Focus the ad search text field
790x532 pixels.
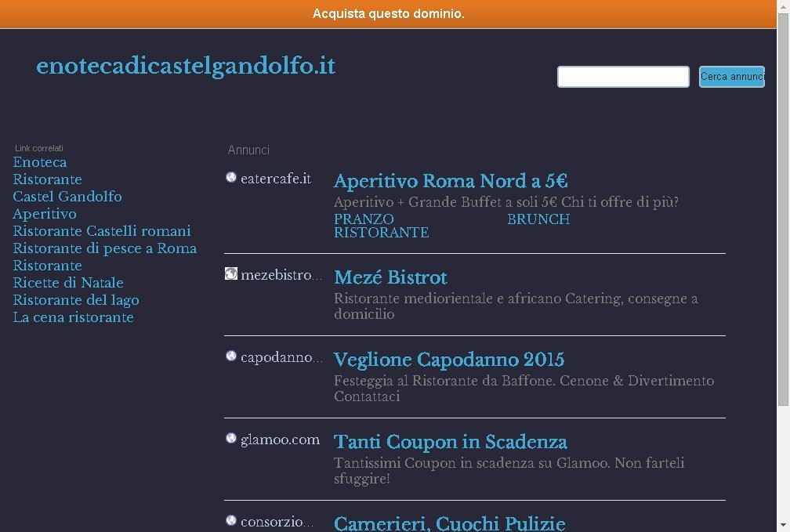pos(623,77)
